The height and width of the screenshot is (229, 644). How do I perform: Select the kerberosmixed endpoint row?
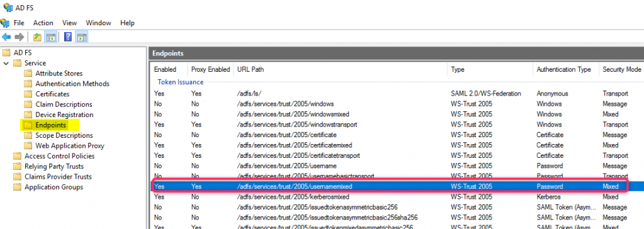[396, 197]
